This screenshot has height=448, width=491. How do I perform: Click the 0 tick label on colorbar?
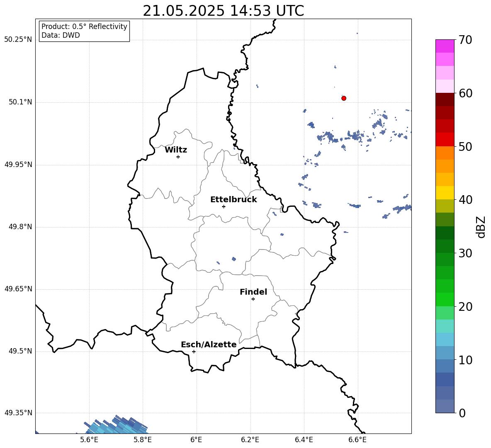(462, 413)
